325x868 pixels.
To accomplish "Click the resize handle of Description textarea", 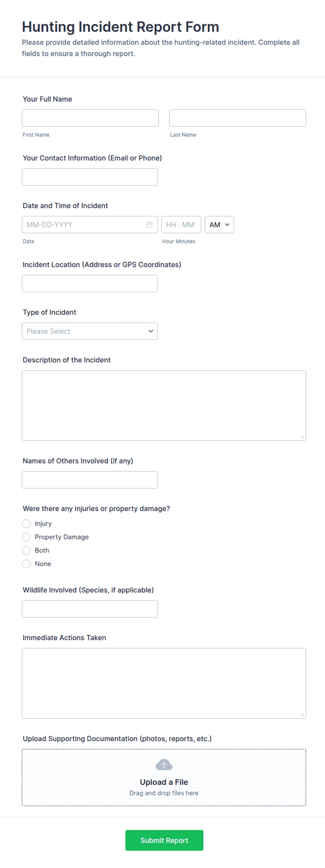I will pos(303,436).
